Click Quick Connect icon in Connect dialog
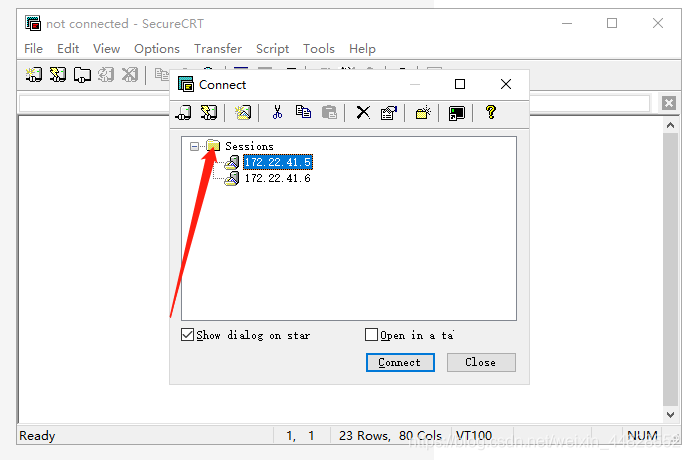Image resolution: width=690 pixels, height=460 pixels. [x=209, y=113]
